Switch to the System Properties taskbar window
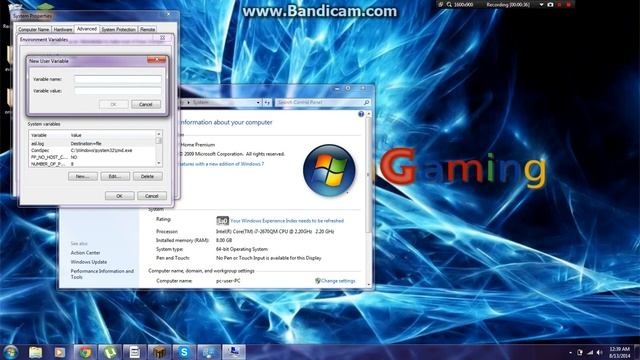Viewport: 640px width, 360px height. coord(233,352)
